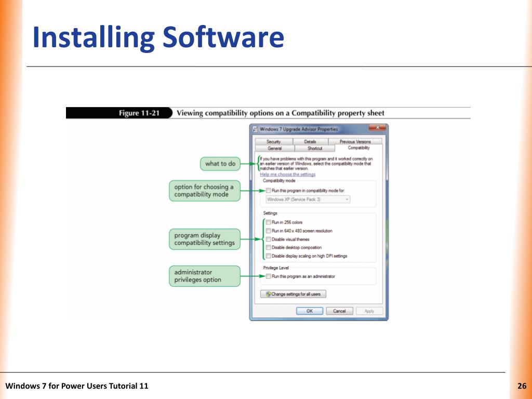Open the Previous Versions tab

coord(355,141)
